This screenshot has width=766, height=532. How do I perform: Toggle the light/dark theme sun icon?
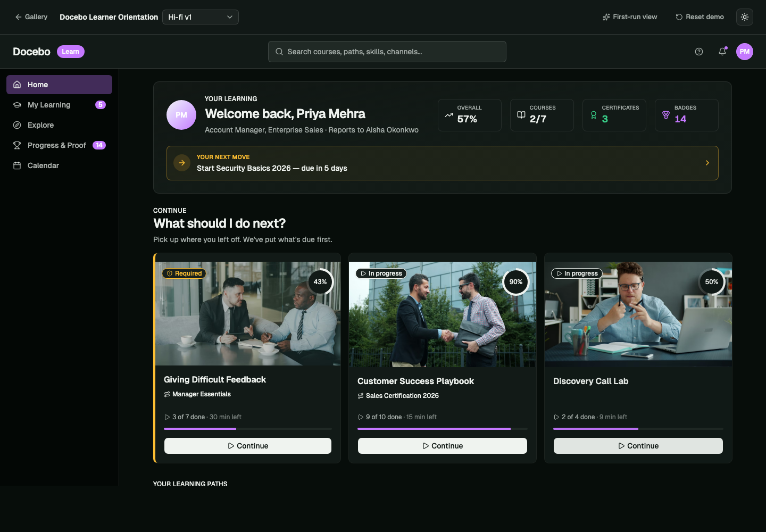(745, 17)
